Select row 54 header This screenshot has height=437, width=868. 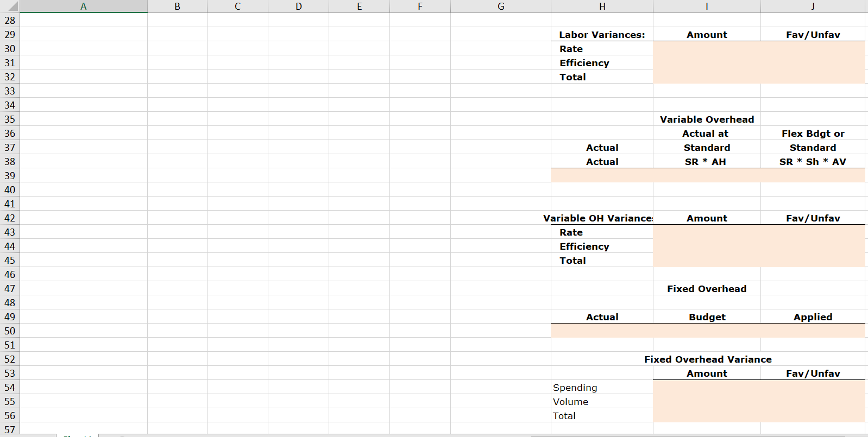[x=10, y=388]
